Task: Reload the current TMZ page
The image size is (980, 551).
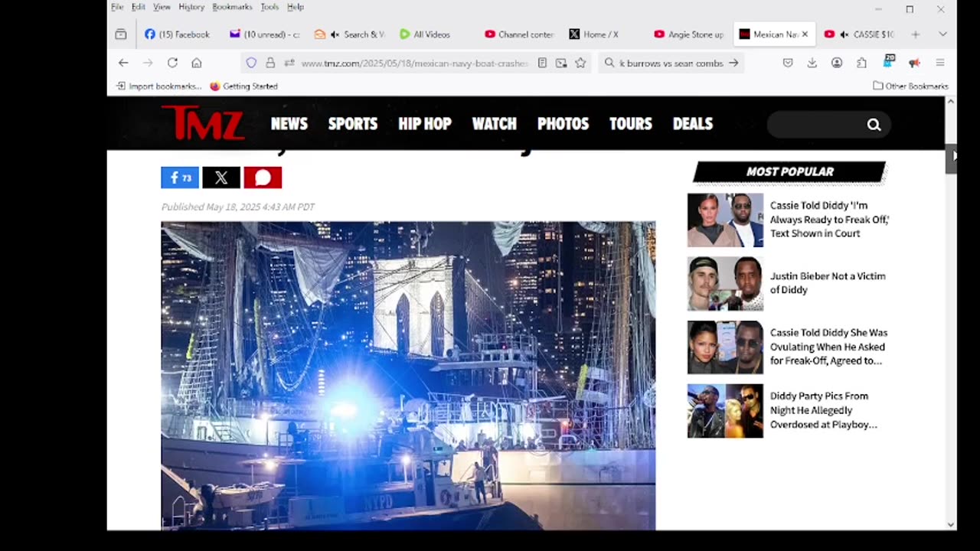Action: coord(172,63)
